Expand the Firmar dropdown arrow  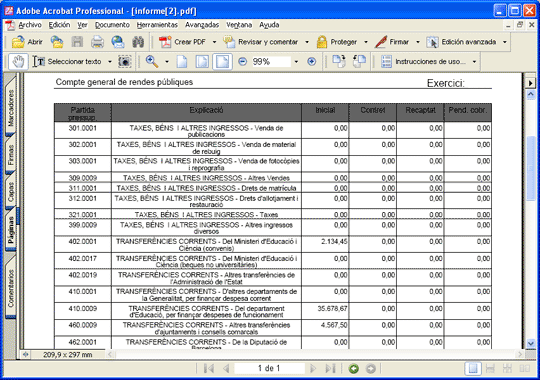[x=418, y=42]
